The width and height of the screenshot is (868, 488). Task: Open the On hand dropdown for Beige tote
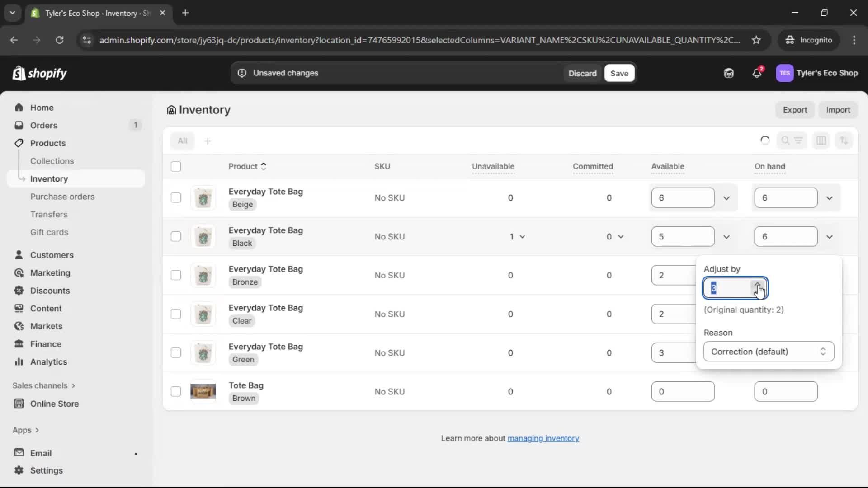pos(830,197)
